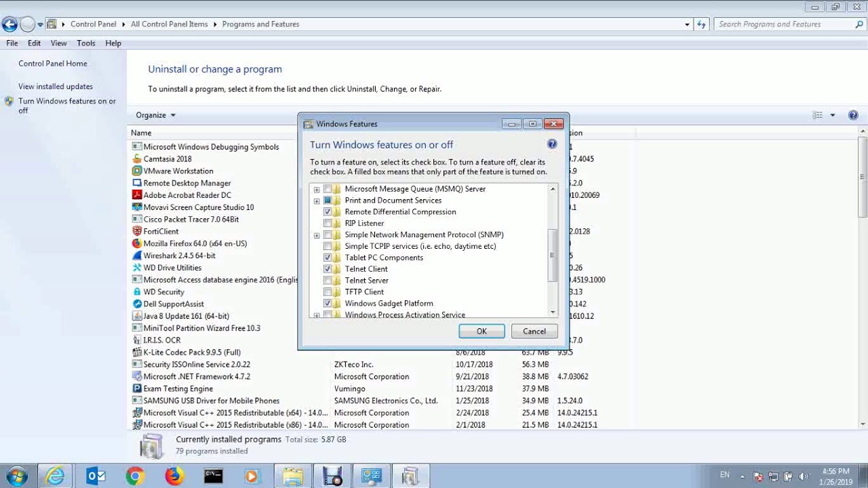
Task: Expand Microsoft Message Queue (MSMQ) Server node
Action: 317,189
